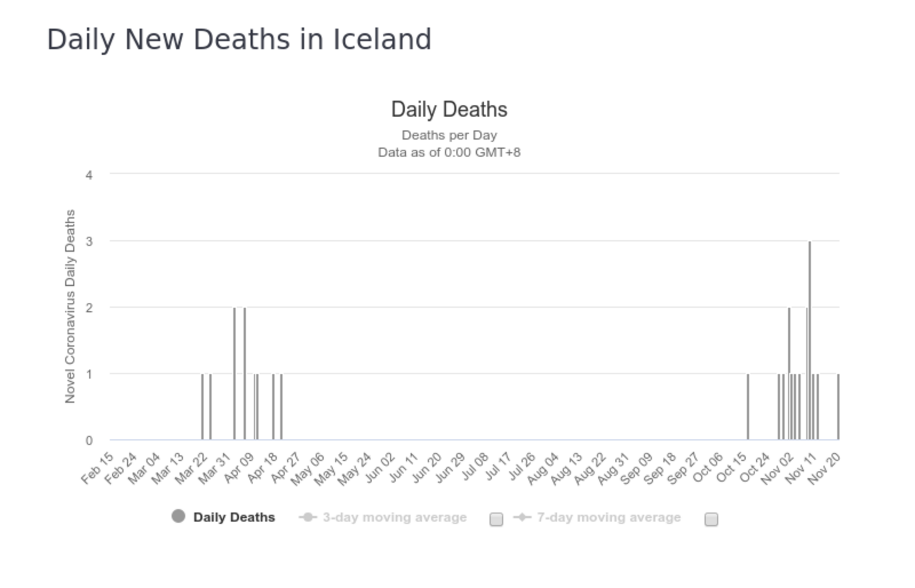Click the last bar at Nov 20
The image size is (915, 588).
click(838, 407)
